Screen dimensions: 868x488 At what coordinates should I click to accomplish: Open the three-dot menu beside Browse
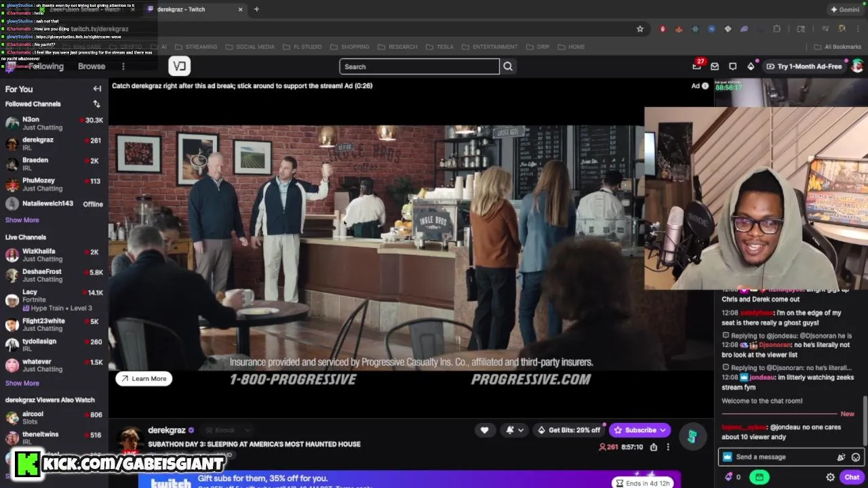123,66
